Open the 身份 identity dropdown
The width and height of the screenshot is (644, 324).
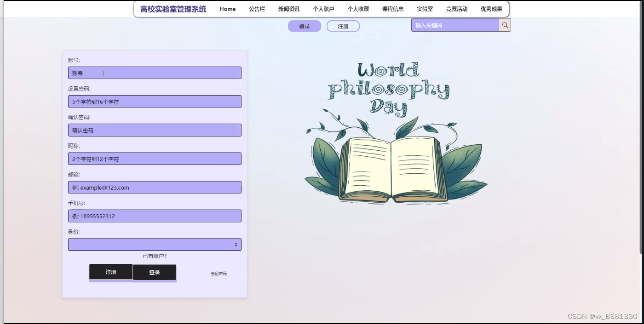[155, 244]
